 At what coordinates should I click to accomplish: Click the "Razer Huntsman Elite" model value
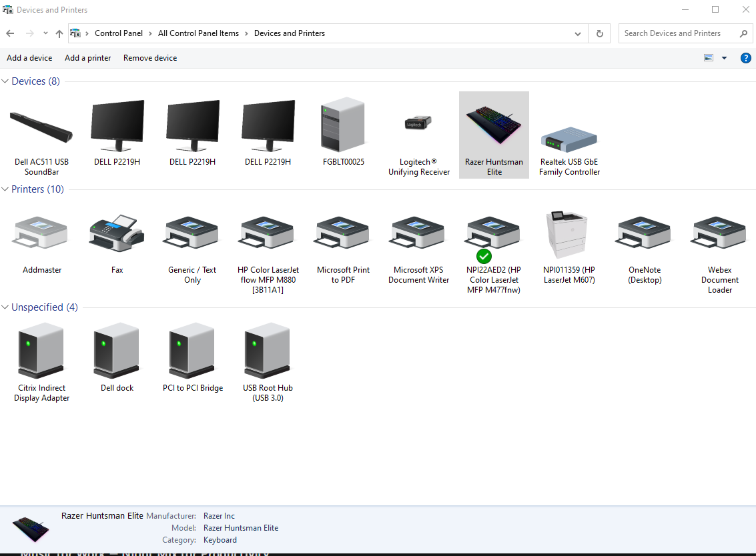point(241,528)
